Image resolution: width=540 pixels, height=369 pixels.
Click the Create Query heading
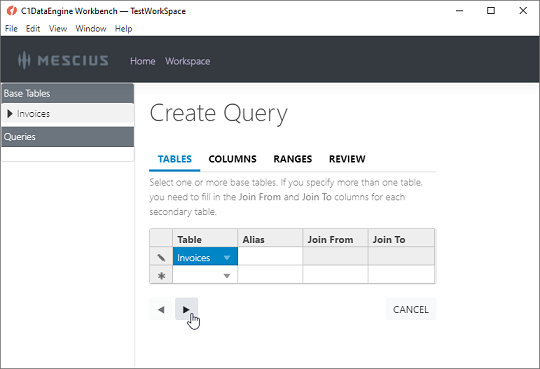point(218,114)
